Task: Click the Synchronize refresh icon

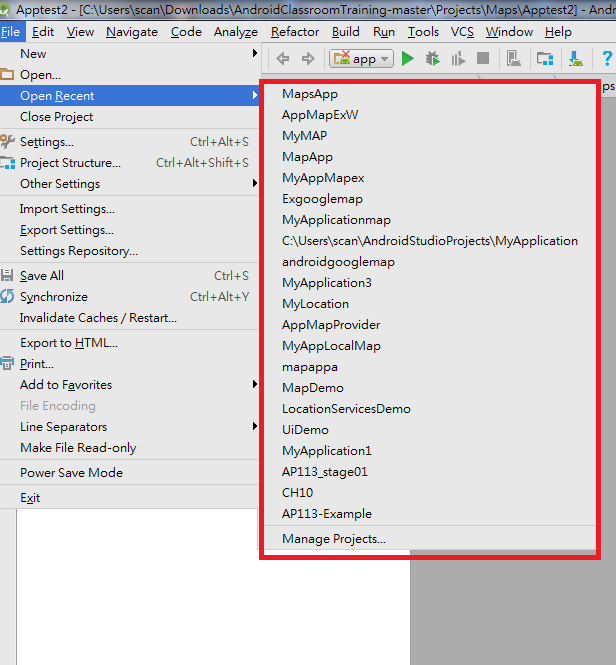Action: (x=7, y=296)
